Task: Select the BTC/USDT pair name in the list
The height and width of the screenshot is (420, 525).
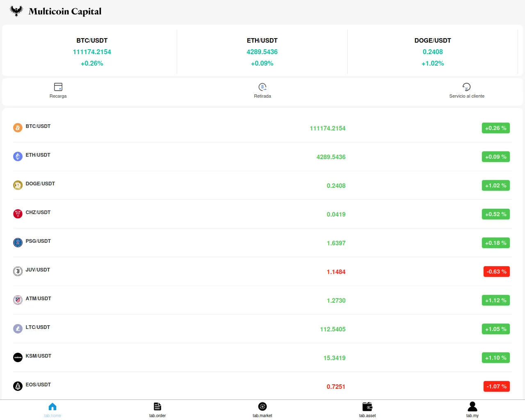Action: [38, 126]
